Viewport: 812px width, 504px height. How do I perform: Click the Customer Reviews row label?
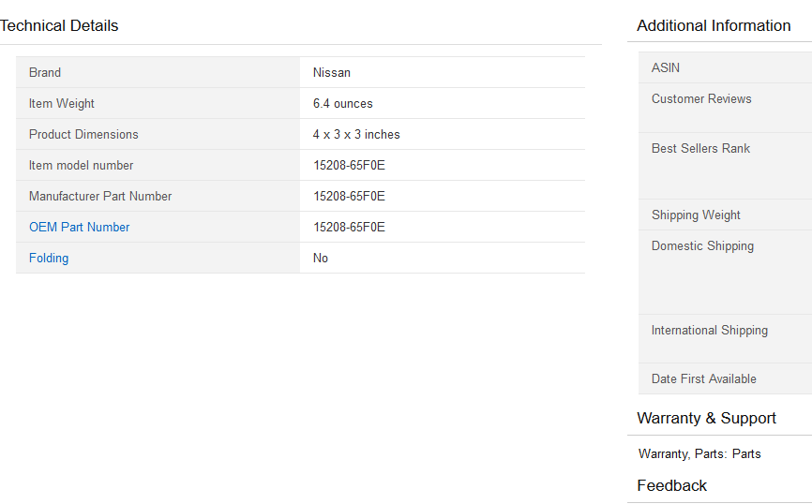[x=701, y=98]
